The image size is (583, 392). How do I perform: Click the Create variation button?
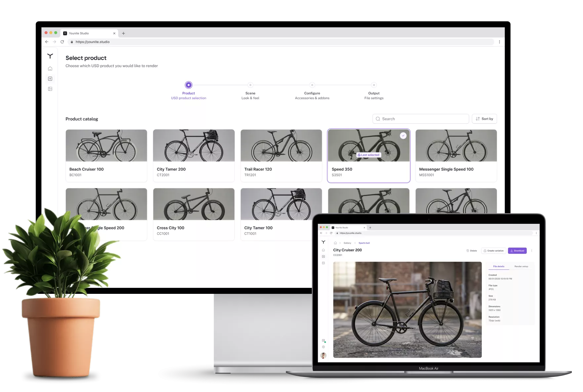[x=493, y=251]
